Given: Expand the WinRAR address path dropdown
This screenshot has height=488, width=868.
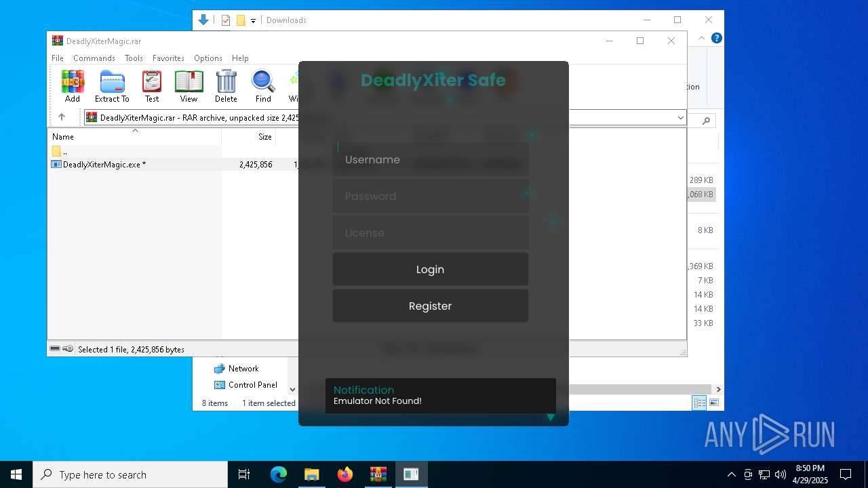Looking at the screenshot, I should click(680, 118).
